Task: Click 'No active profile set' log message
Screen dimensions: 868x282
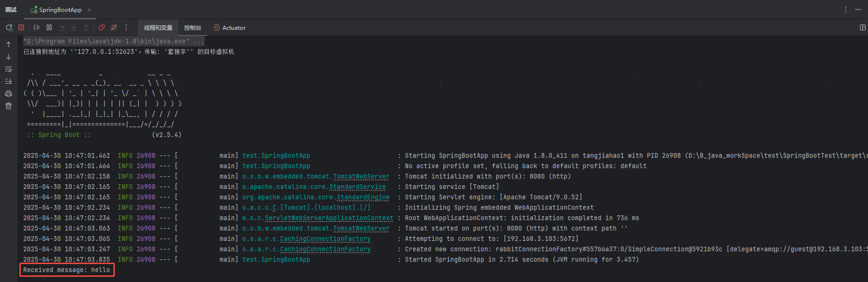Action: (525, 166)
